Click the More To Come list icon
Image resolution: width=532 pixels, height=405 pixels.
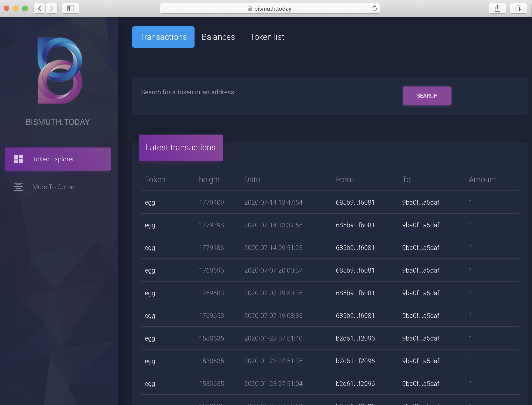tap(18, 187)
